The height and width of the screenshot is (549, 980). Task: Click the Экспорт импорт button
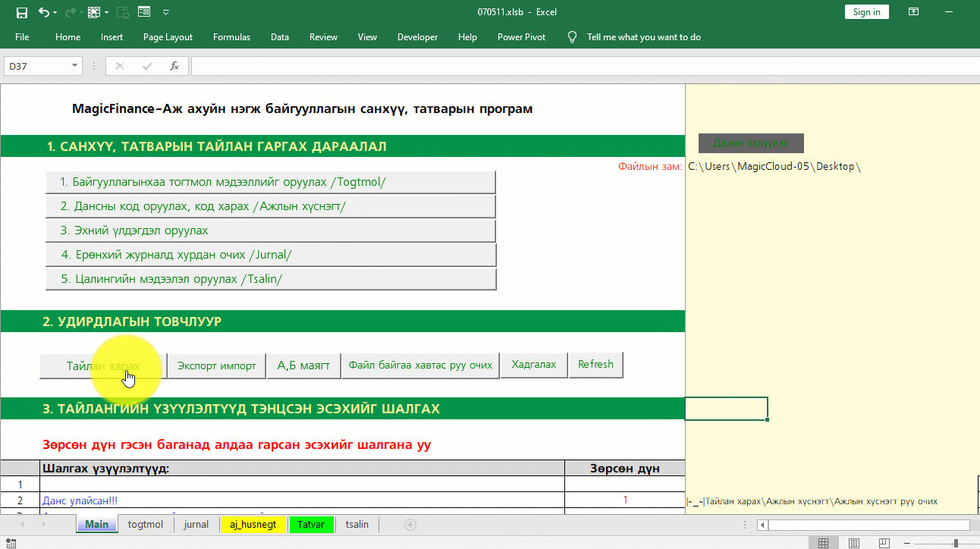click(x=216, y=365)
